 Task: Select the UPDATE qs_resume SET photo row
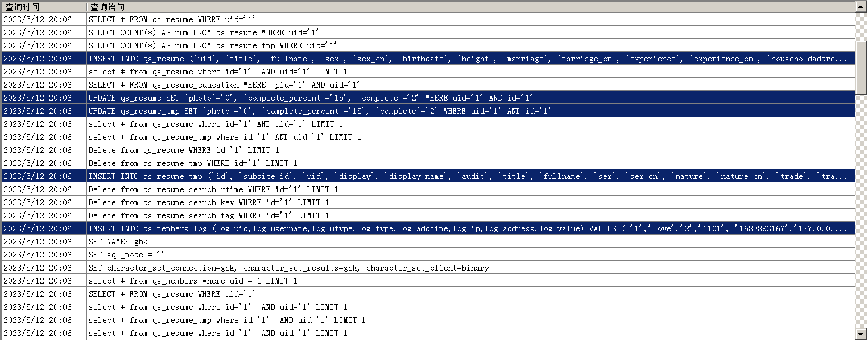click(x=311, y=98)
